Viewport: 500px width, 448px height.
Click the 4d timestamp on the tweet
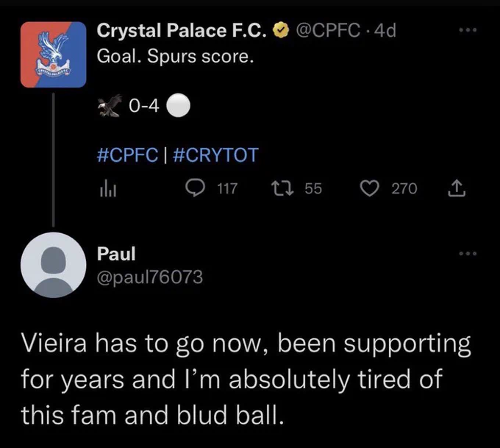click(x=385, y=31)
